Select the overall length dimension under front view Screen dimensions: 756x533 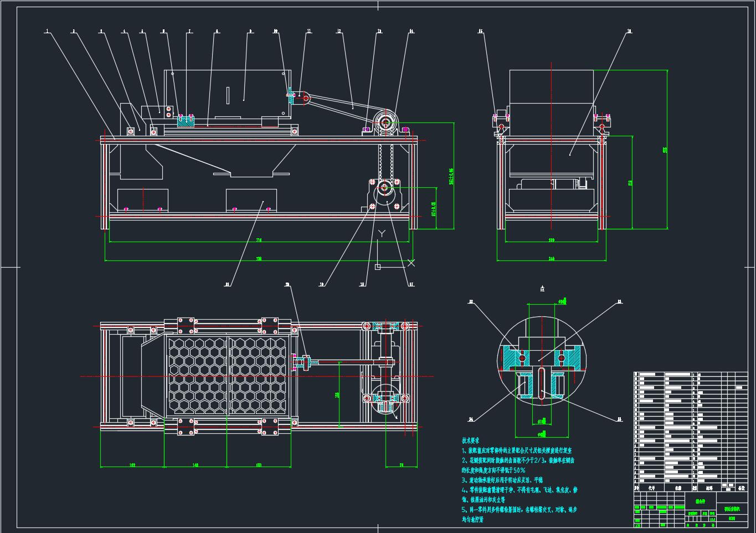point(258,259)
